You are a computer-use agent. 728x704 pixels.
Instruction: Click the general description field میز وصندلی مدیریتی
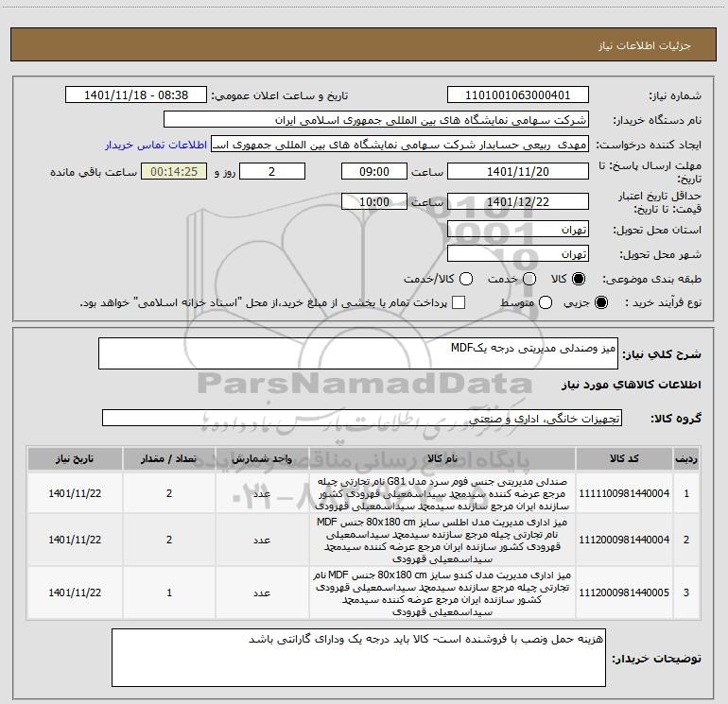358,353
